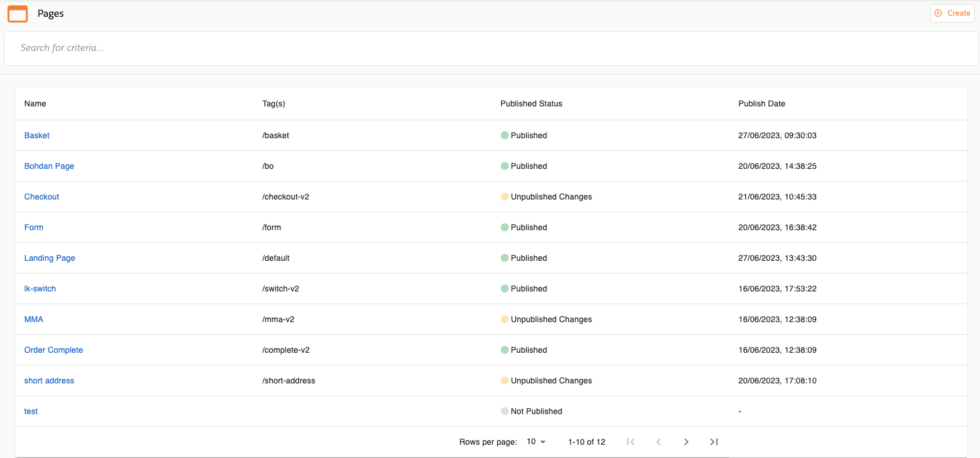Image resolution: width=980 pixels, height=458 pixels.
Task: Click in the Search for criteria field
Action: click(491, 48)
